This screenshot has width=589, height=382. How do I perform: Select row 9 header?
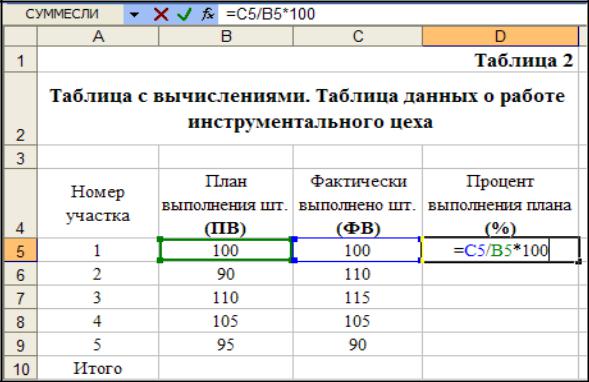coord(20,344)
